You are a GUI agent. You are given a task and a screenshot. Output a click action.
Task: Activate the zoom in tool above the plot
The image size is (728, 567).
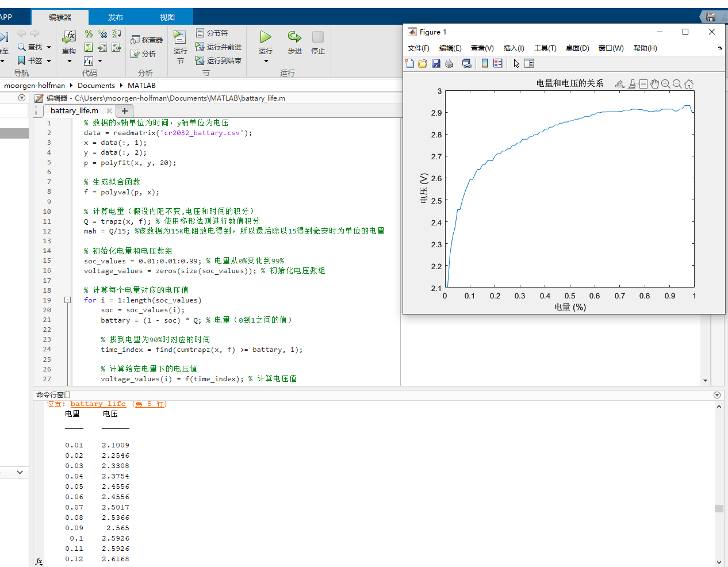click(666, 84)
